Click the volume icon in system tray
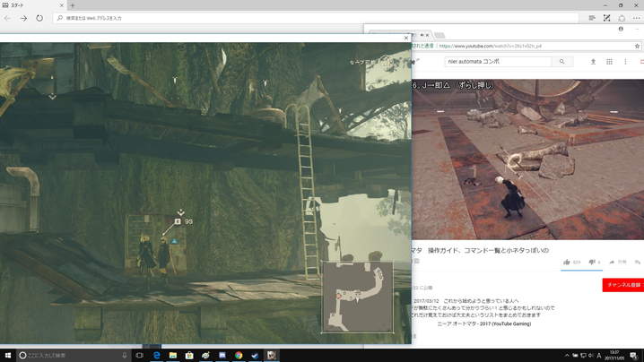Image resolution: width=644 pixels, height=362 pixels. click(x=591, y=356)
